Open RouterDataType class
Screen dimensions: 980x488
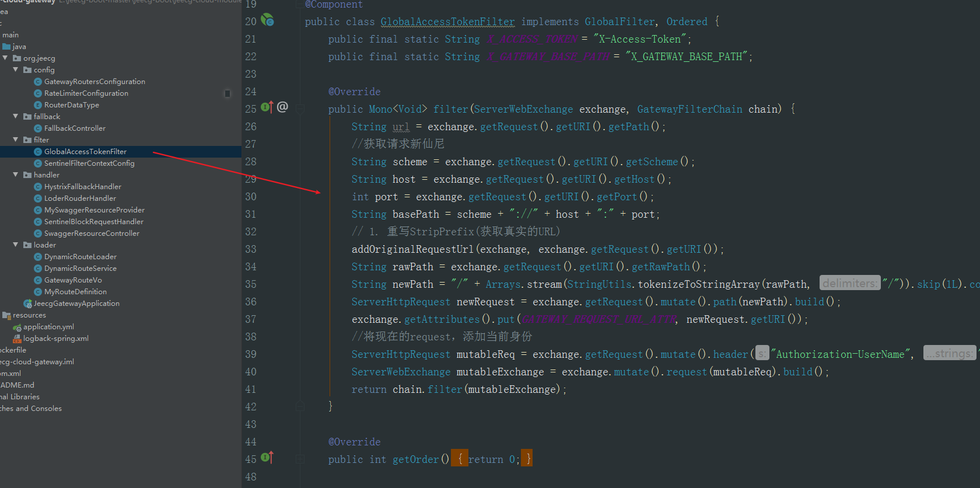click(x=72, y=105)
